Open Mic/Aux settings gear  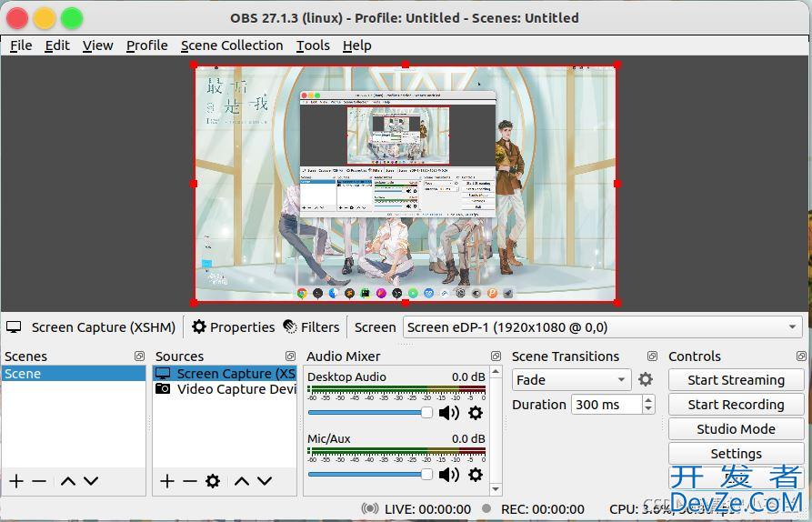point(476,475)
